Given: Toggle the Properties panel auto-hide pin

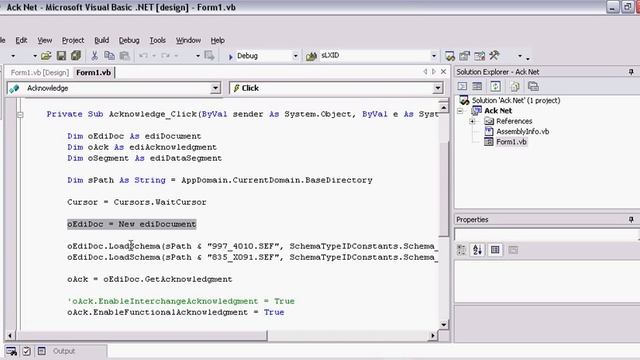Looking at the screenshot, I should click(x=631, y=220).
